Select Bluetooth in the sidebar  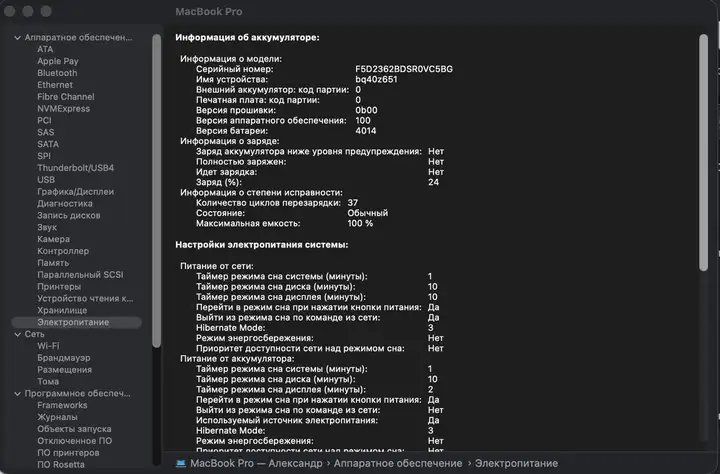pyautogui.click(x=57, y=73)
